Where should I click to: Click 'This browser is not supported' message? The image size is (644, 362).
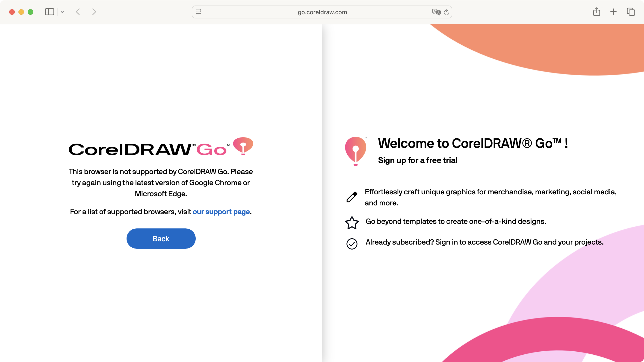(161, 183)
